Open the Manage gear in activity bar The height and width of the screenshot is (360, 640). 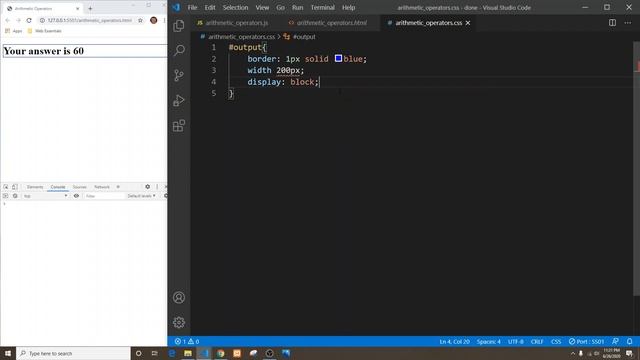(x=179, y=322)
